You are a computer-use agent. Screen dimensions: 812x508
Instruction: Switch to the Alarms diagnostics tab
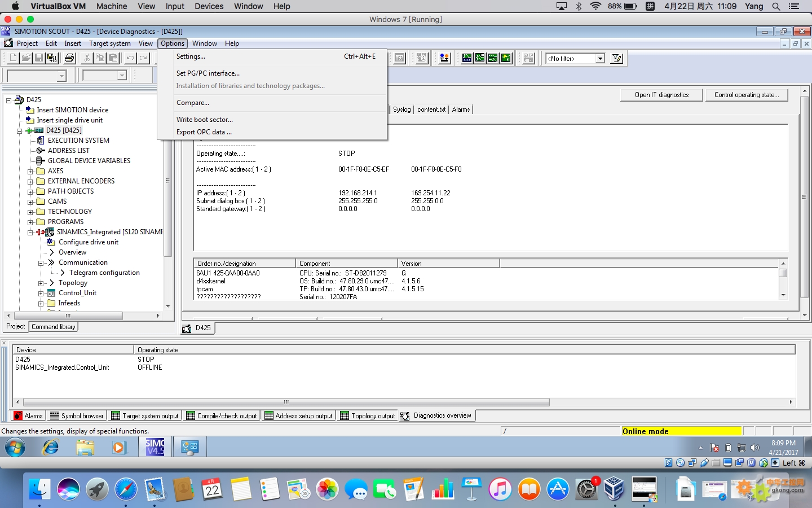coord(461,110)
